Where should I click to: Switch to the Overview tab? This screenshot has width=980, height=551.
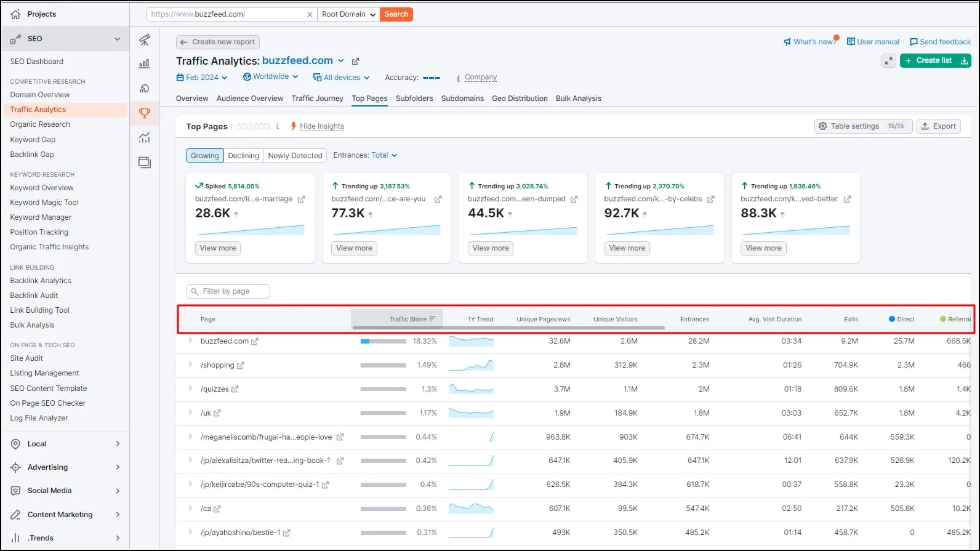192,99
